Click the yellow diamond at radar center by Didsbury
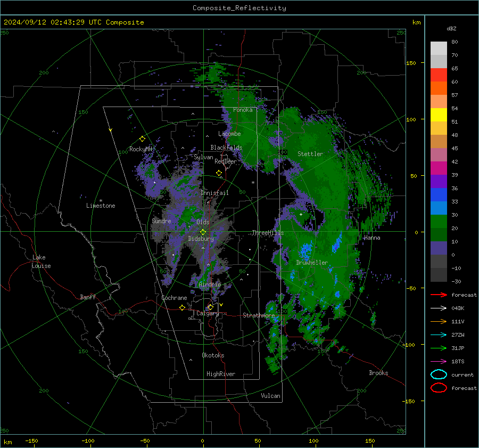 (x=203, y=232)
